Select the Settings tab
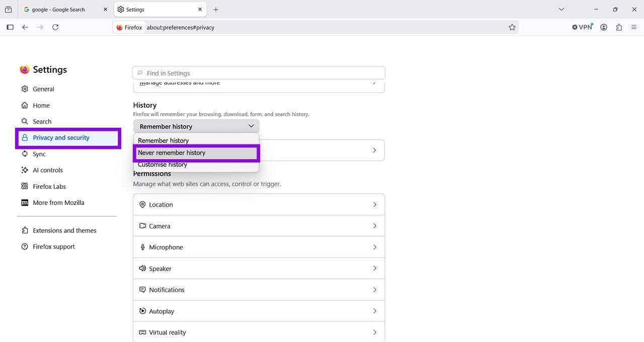Image resolution: width=644 pixels, height=342 pixels. (160, 10)
